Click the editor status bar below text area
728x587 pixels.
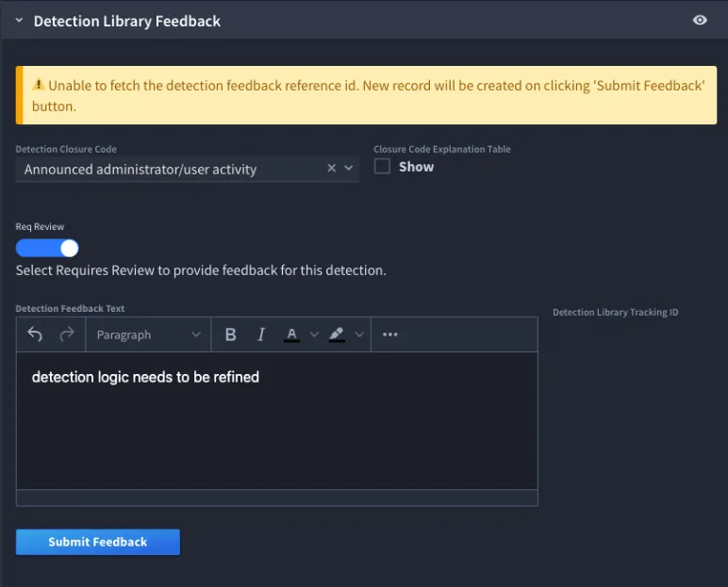point(277,497)
